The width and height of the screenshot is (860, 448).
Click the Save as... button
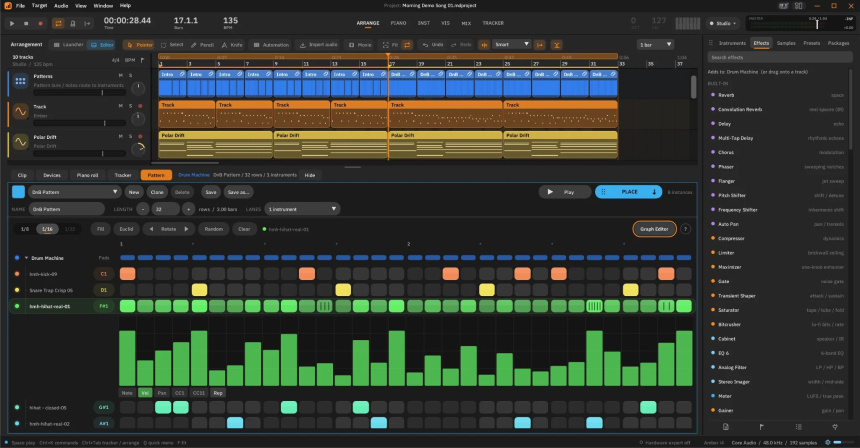pyautogui.click(x=238, y=192)
